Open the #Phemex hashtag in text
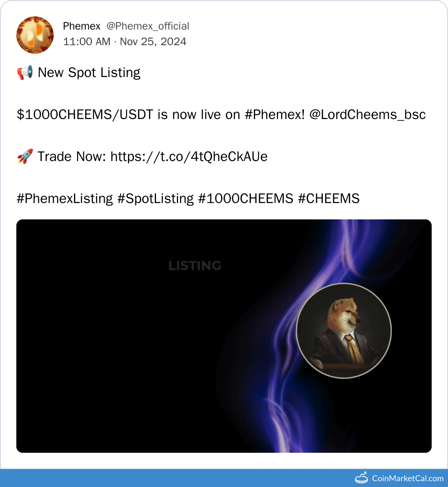 275,115
